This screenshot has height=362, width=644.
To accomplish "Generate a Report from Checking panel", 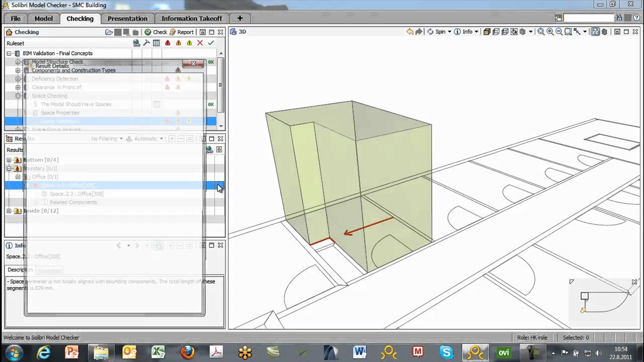I will click(182, 32).
